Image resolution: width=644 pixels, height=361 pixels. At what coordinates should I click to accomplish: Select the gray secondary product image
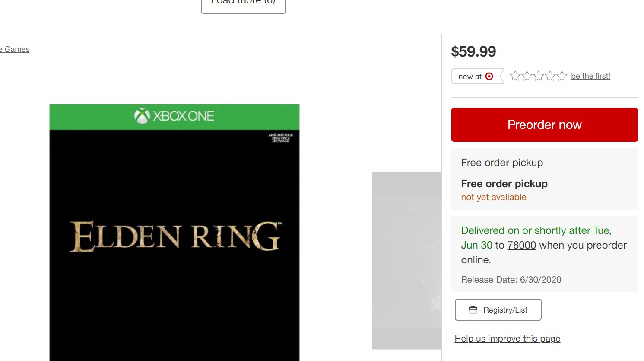click(x=406, y=260)
